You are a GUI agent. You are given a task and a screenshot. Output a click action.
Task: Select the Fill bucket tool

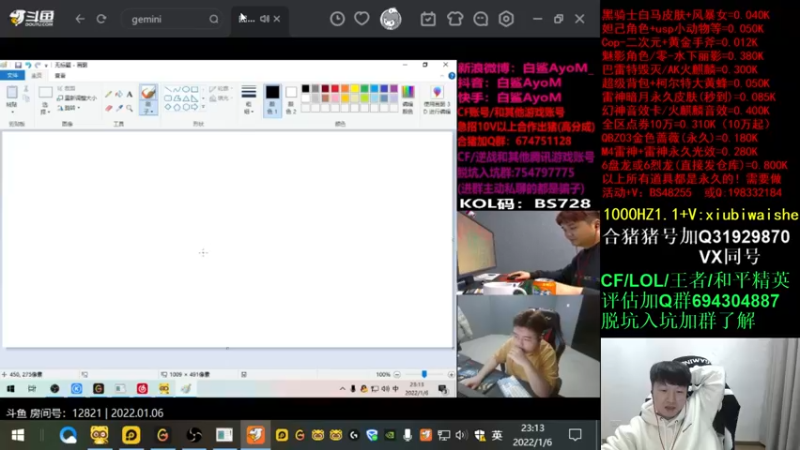119,94
